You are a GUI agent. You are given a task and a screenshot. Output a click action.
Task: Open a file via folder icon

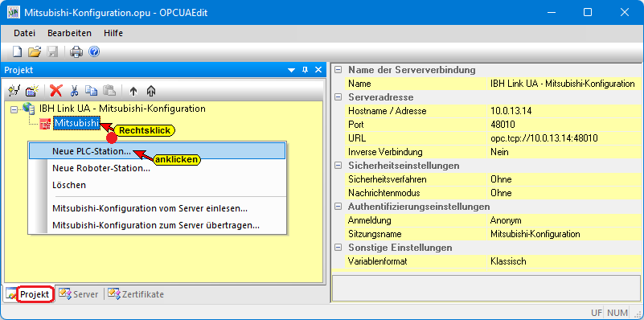click(x=35, y=51)
